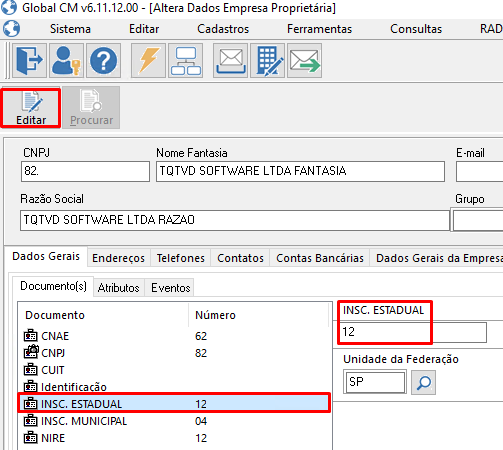
Task: Open the Sistema menu
Action: pos(70,29)
